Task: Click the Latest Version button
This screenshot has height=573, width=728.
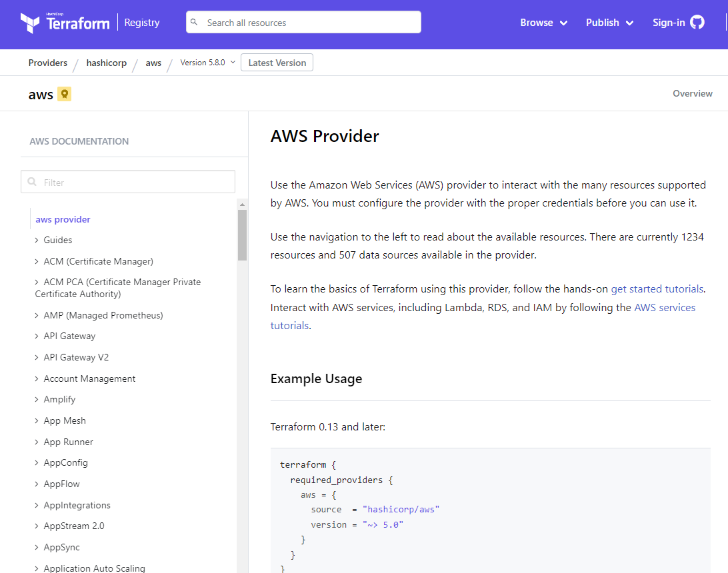Action: point(277,63)
